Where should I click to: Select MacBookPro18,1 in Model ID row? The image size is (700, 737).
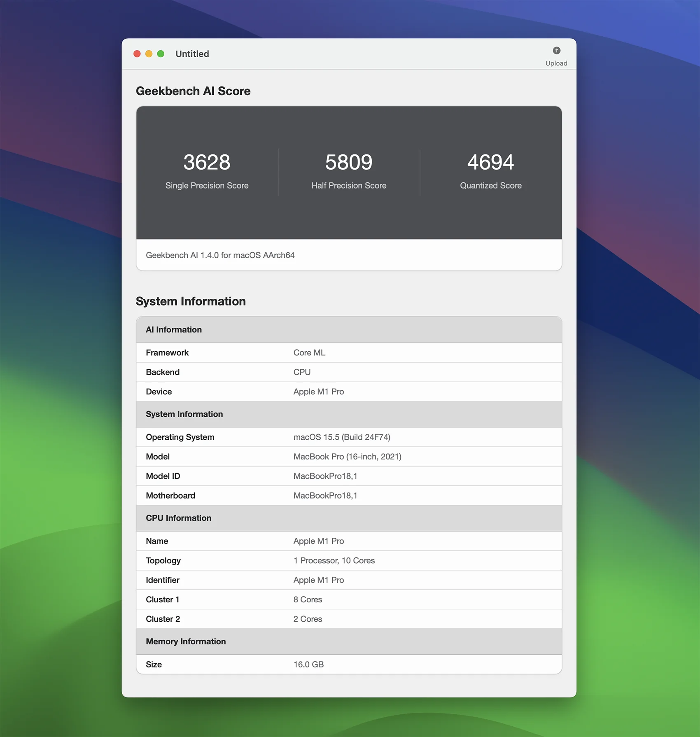click(x=325, y=476)
